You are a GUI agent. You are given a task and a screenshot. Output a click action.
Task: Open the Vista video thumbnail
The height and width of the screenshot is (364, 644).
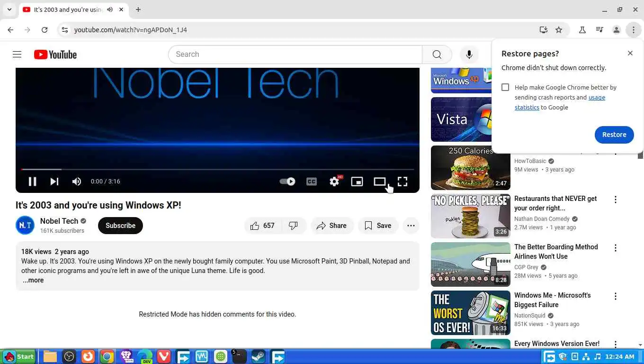(461, 119)
